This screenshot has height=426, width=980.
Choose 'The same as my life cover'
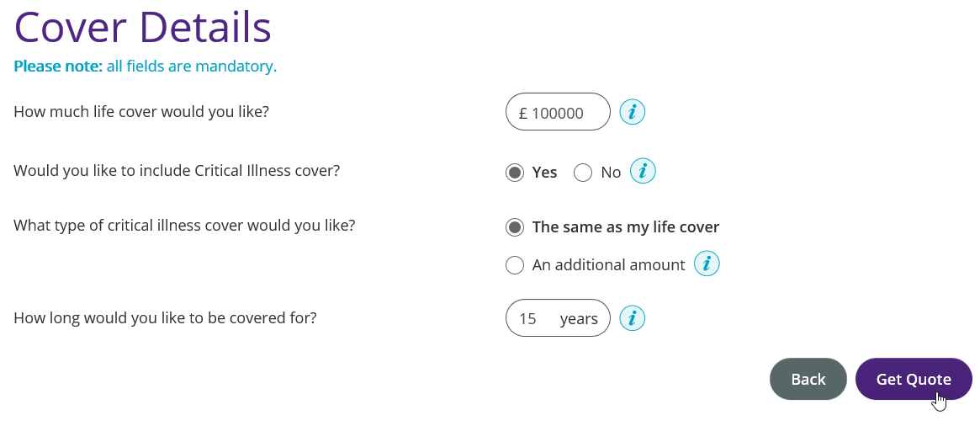pyautogui.click(x=515, y=227)
